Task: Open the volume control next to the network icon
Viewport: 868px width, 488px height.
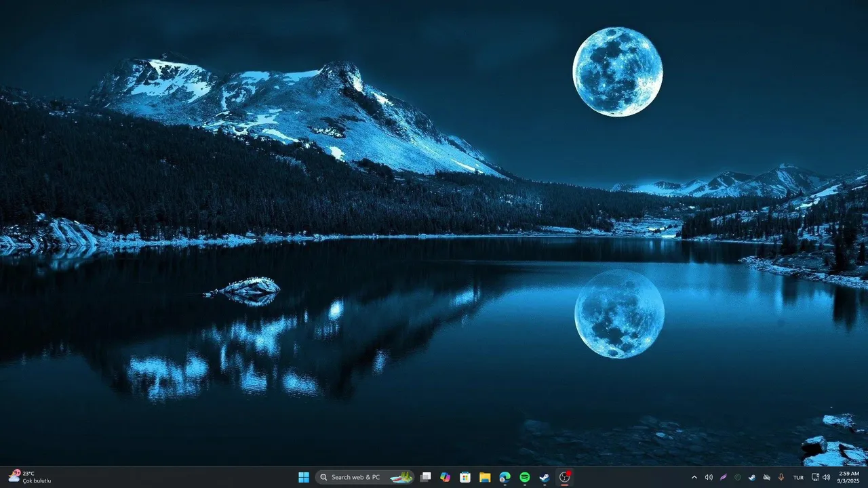Action: (x=826, y=477)
